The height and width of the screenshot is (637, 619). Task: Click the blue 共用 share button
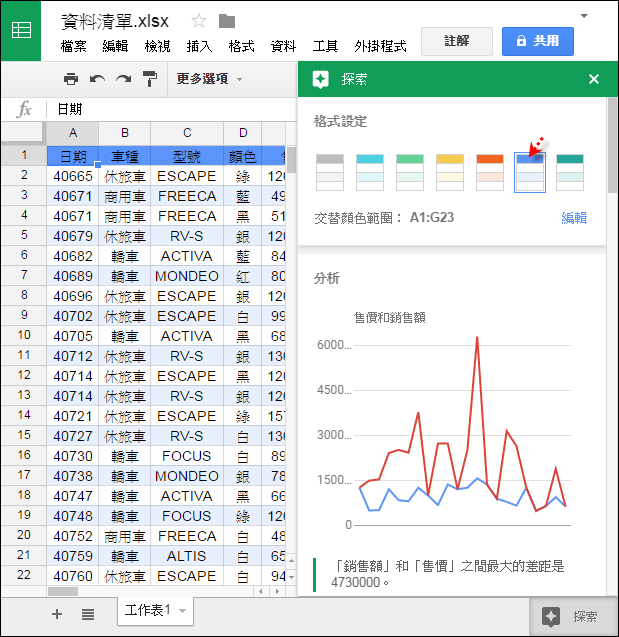(x=538, y=41)
